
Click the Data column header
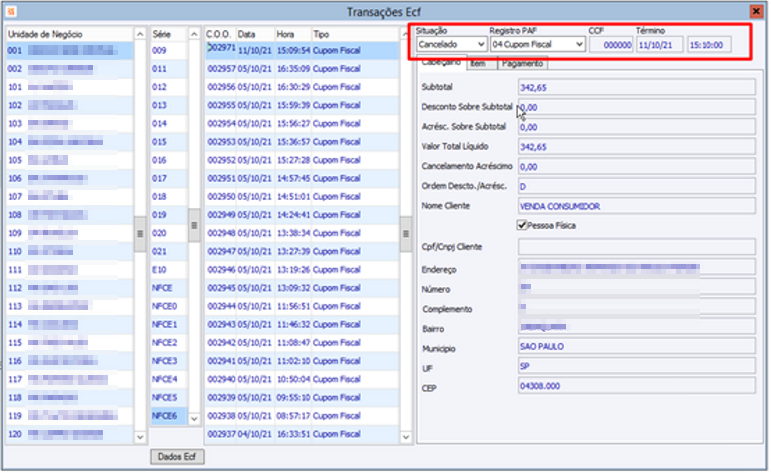tap(255, 34)
